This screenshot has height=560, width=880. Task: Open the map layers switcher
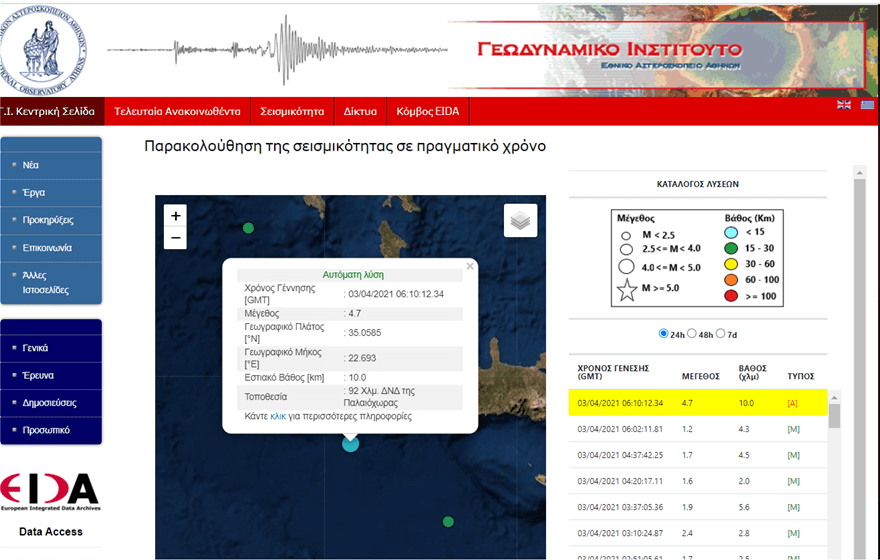click(520, 220)
